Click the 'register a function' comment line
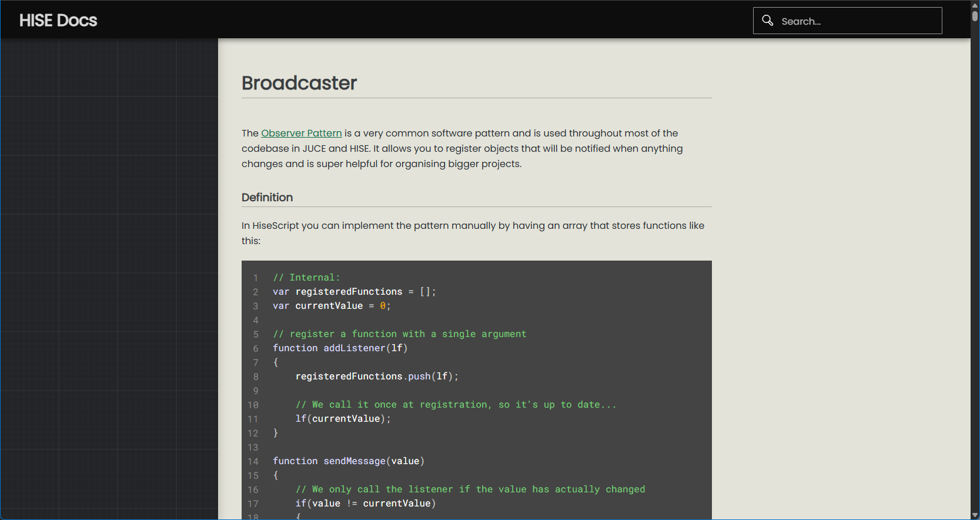This screenshot has width=980, height=520. tap(399, 334)
